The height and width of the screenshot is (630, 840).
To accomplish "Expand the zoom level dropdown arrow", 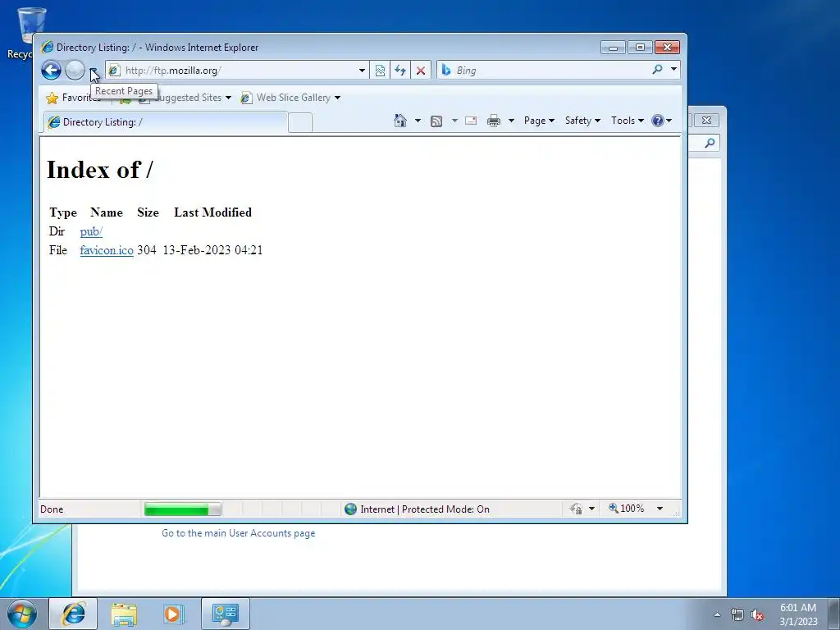I will pyautogui.click(x=660, y=509).
